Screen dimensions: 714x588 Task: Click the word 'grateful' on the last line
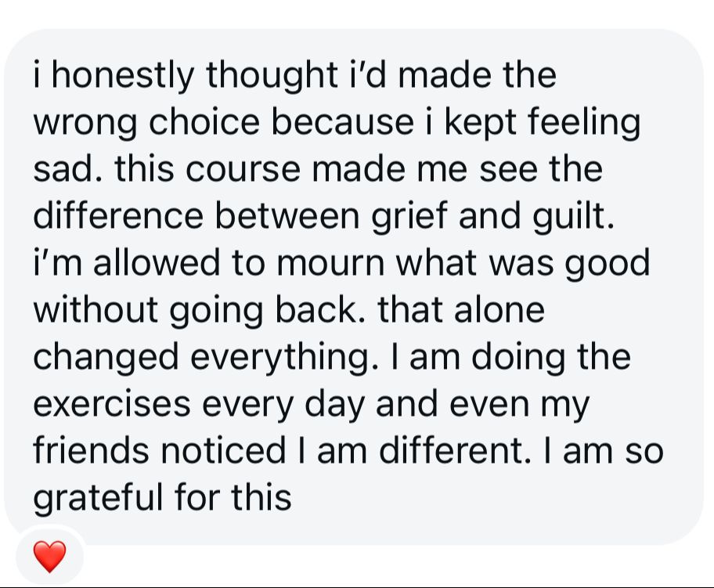pyautogui.click(x=97, y=497)
